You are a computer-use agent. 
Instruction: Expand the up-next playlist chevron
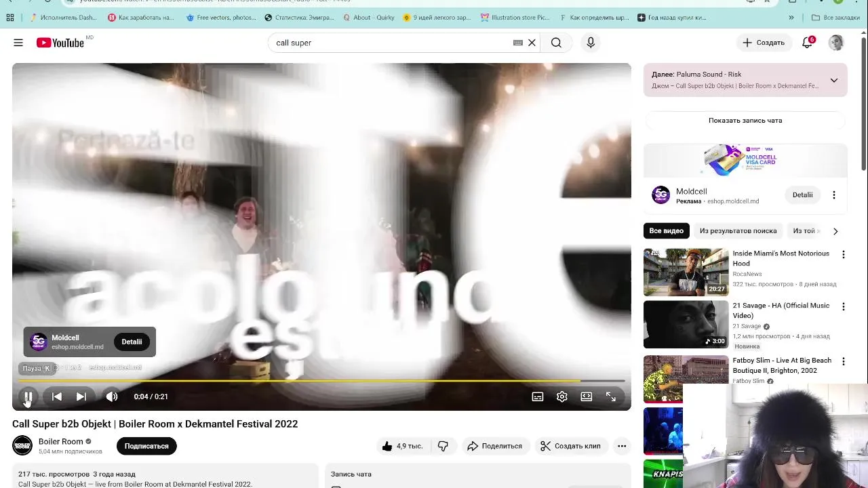click(x=834, y=80)
